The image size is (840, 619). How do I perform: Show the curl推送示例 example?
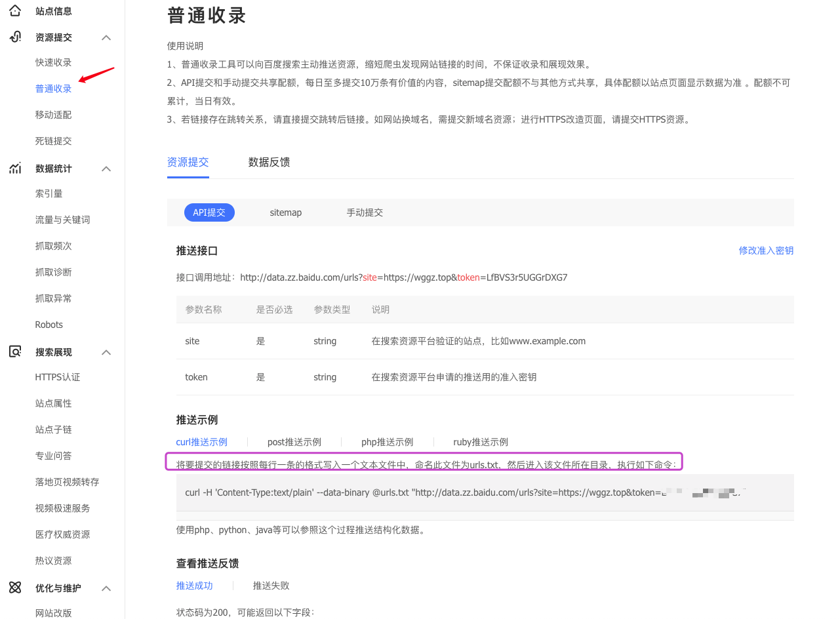click(x=202, y=442)
